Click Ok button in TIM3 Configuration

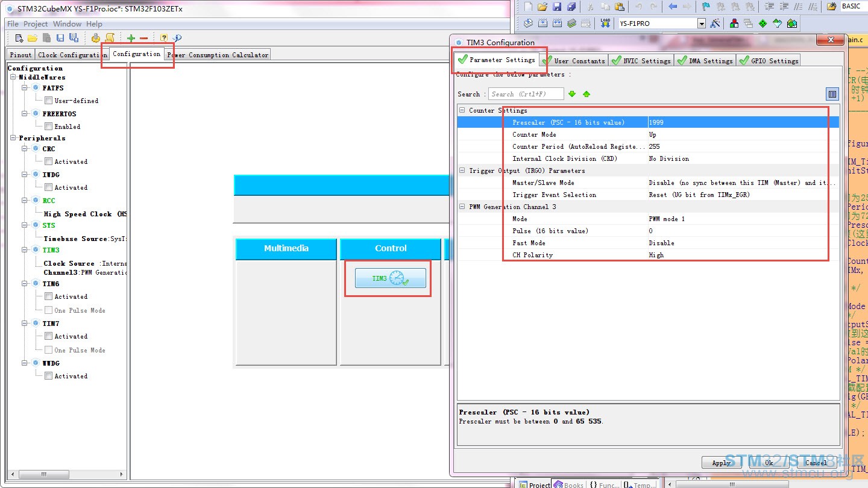coord(769,463)
